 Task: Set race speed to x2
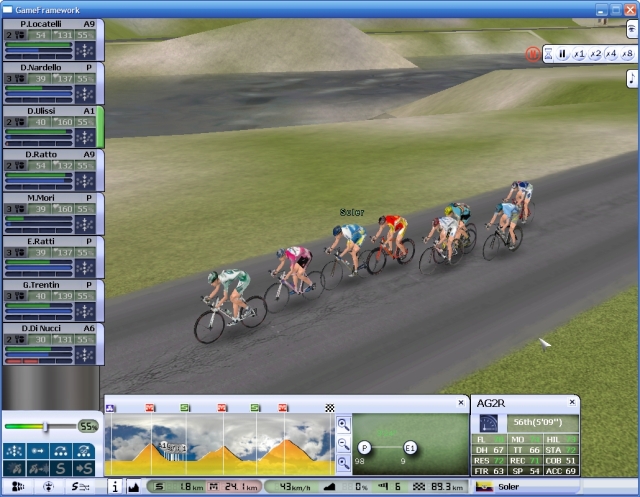click(595, 54)
